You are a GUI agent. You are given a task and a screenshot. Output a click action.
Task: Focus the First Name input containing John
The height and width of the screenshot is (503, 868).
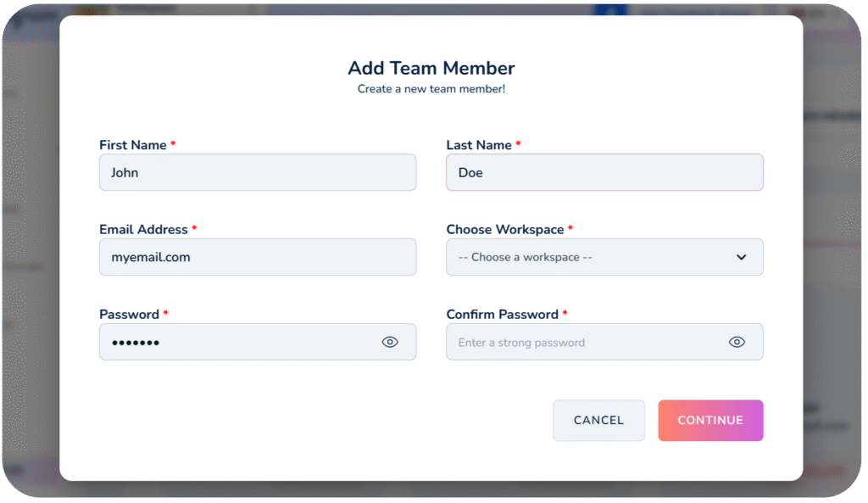(257, 172)
